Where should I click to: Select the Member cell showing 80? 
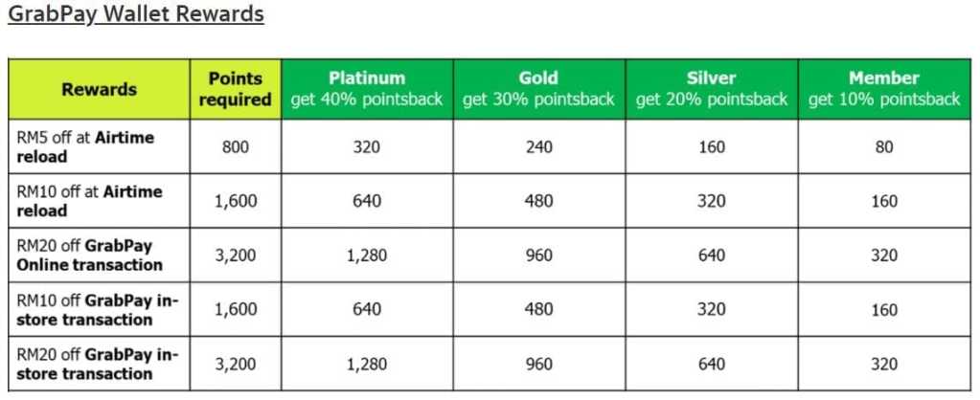coord(883,146)
